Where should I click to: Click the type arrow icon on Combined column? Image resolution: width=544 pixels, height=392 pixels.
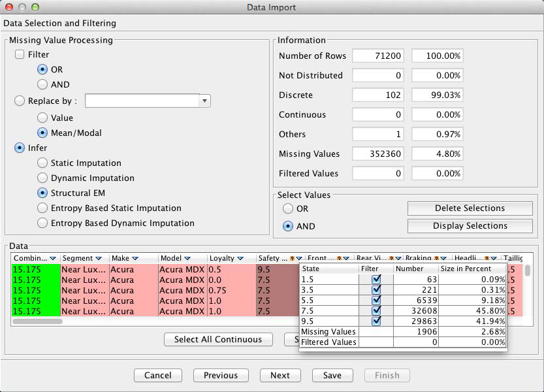coord(53,259)
